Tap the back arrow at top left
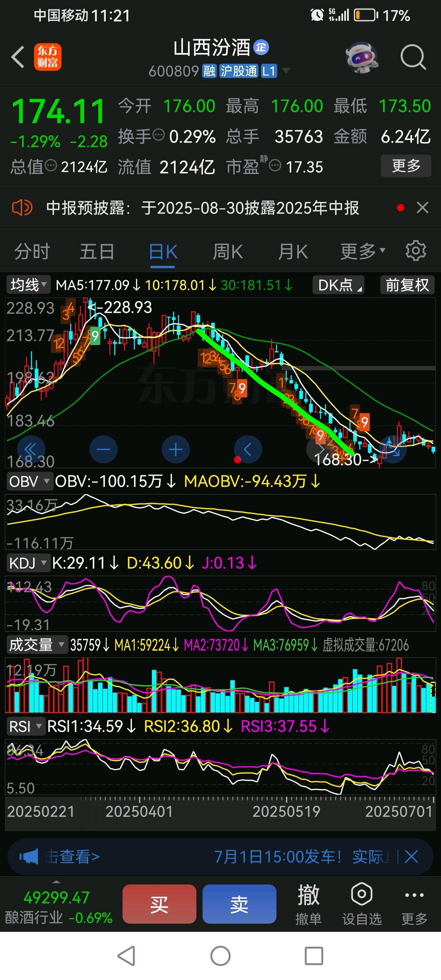Screen dimensions: 441x980 click(18, 57)
